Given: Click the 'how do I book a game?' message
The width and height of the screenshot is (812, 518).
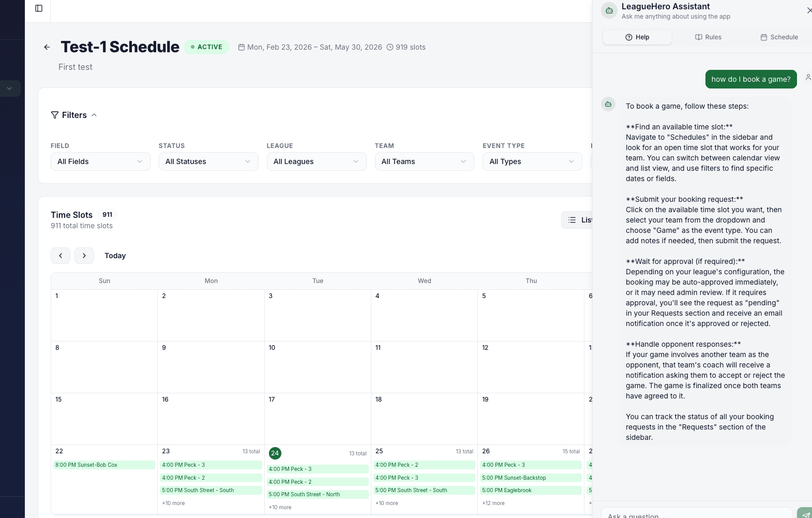Looking at the screenshot, I should (x=751, y=79).
